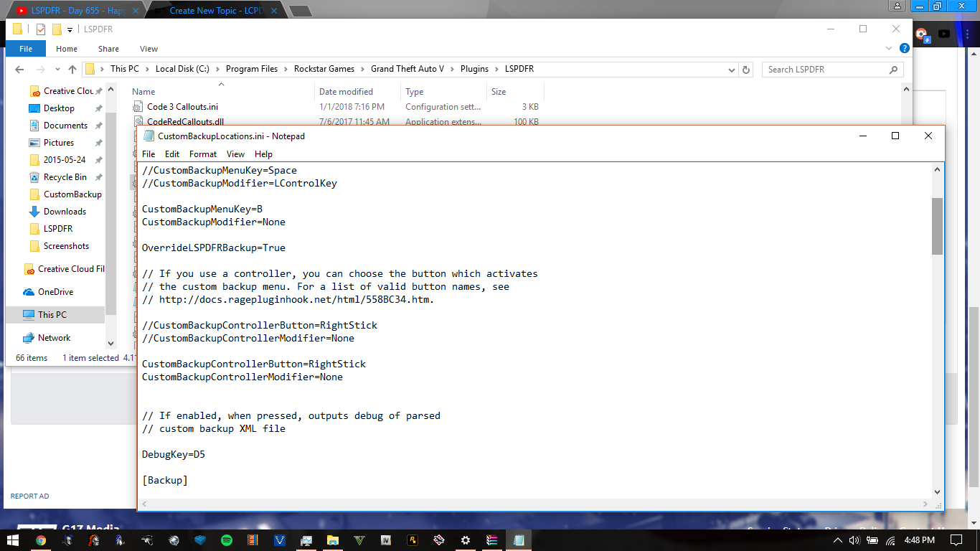Viewport: 980px width, 551px height.
Task: Click the CustomBackupMenuKey=B line
Action: [x=202, y=209]
